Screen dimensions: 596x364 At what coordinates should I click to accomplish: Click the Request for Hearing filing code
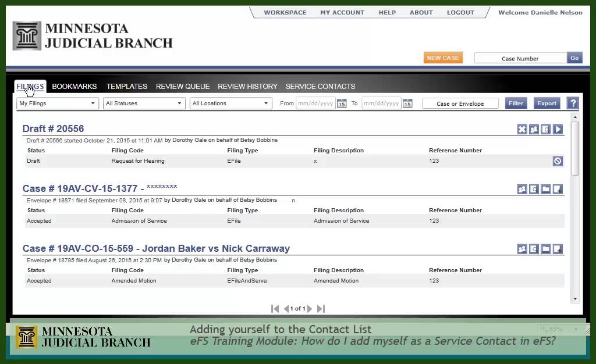(138, 161)
